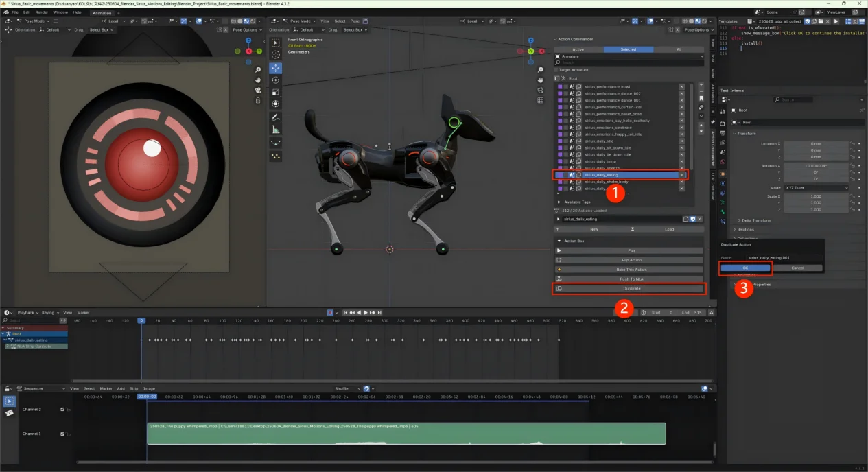
Task: Click the green audio strip in sequencer
Action: [x=406, y=433]
